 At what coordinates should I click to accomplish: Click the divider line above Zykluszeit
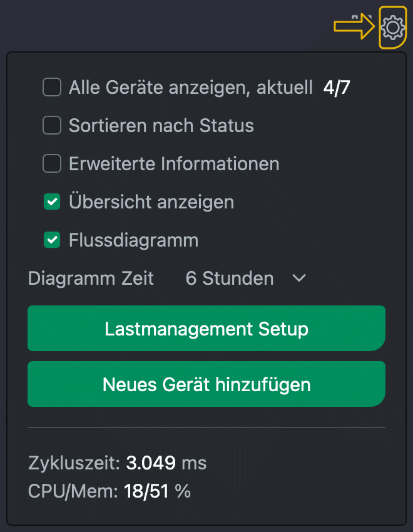pos(206,428)
